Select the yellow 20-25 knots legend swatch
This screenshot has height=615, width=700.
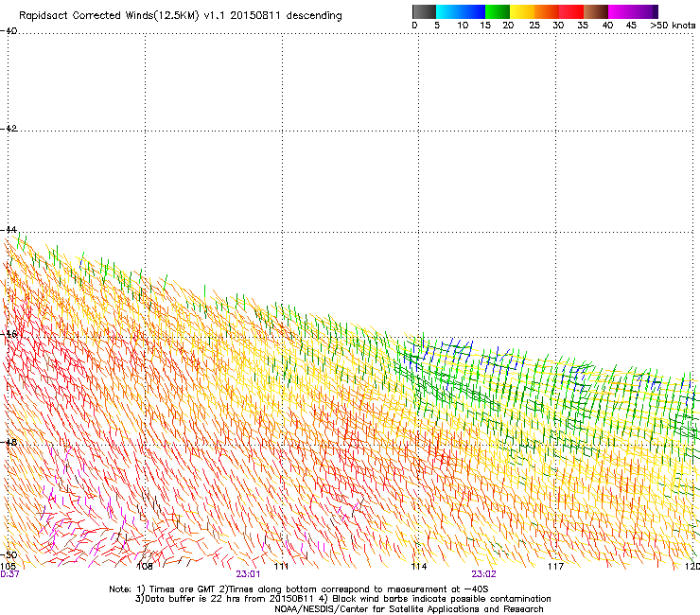pos(522,11)
